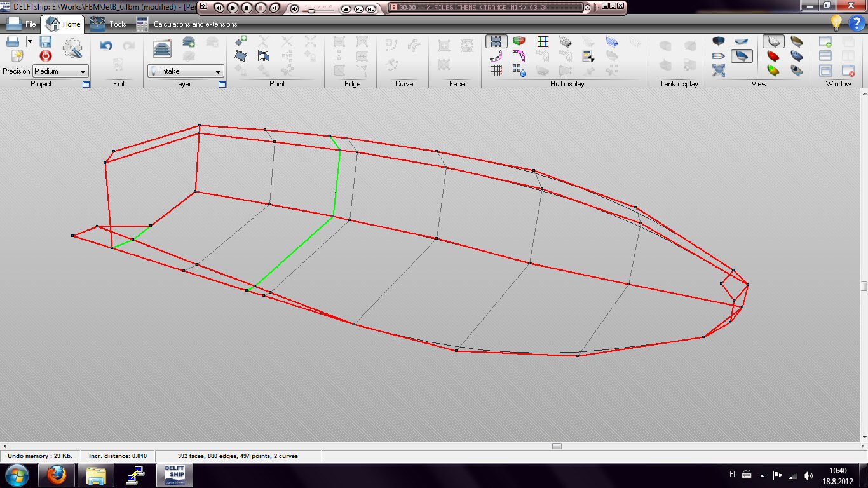Toggle wireframe shading mode in View group
Screen dimensions: 868x488
(773, 41)
